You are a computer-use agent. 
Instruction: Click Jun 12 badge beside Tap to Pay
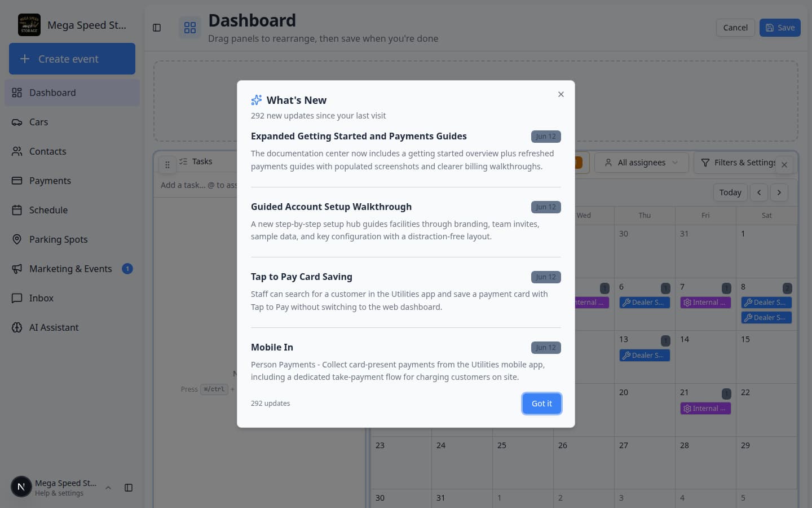click(x=546, y=277)
